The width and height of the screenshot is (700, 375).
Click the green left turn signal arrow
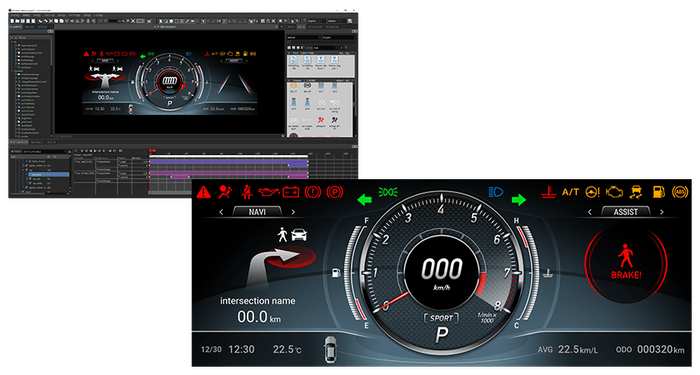point(365,199)
